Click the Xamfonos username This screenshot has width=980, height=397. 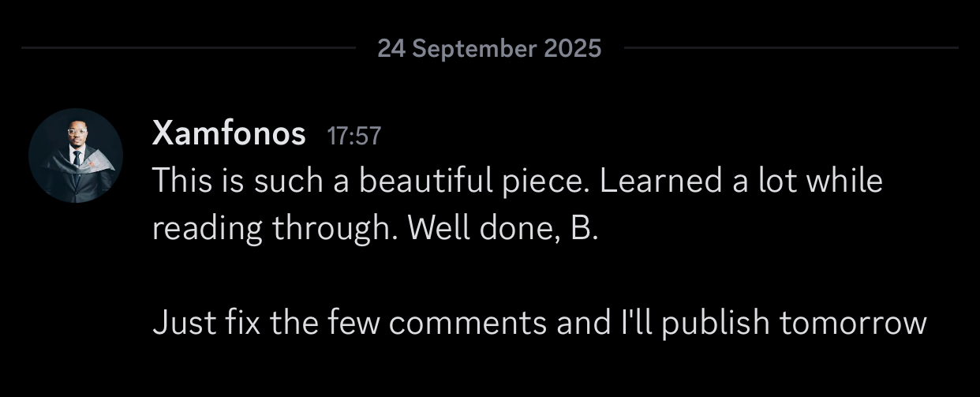229,135
